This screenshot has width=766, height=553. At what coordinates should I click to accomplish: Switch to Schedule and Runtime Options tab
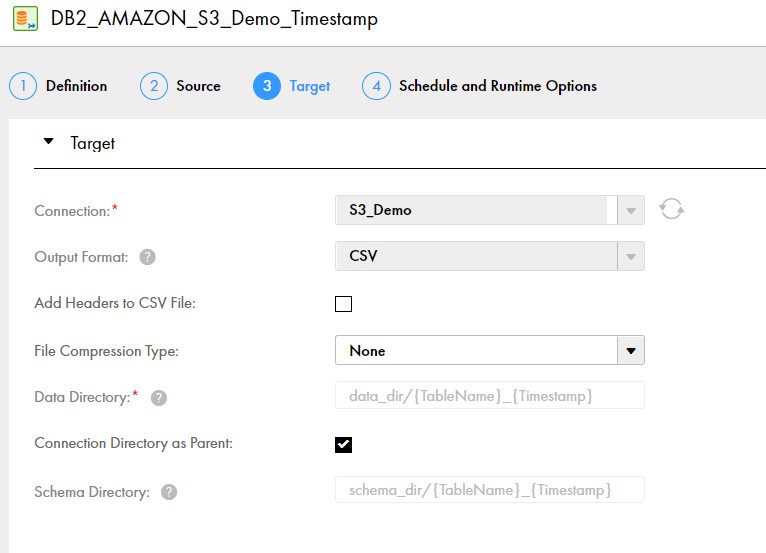point(498,86)
